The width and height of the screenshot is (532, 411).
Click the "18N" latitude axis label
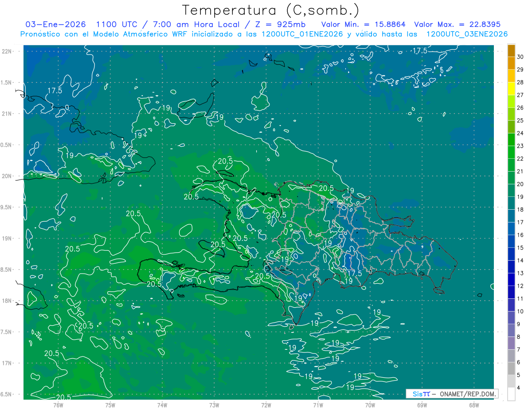[x=7, y=301]
